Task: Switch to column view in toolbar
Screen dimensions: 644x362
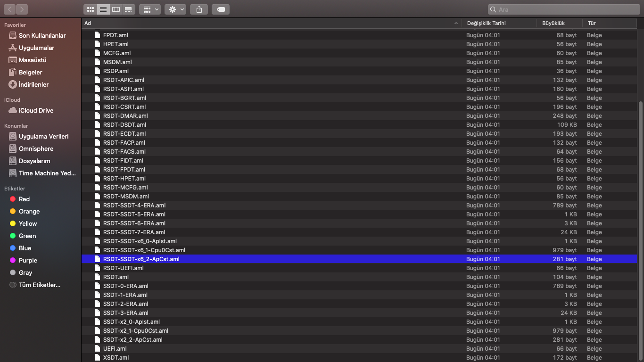Action: coord(116,9)
